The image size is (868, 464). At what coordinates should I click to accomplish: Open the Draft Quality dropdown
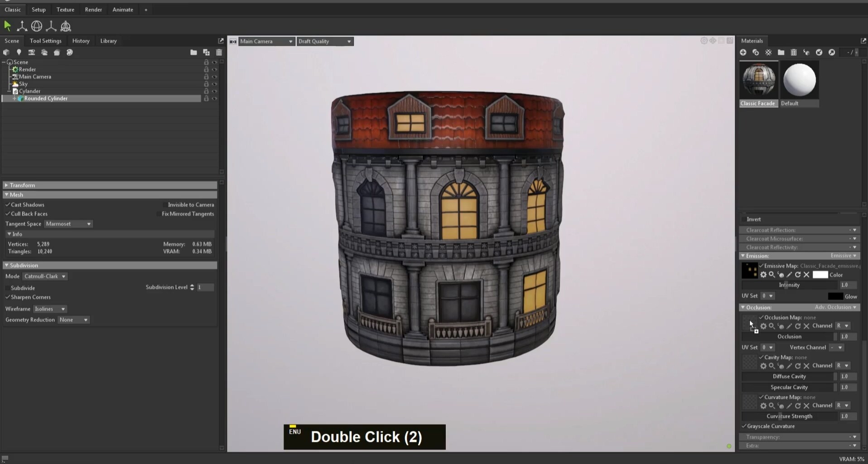(325, 41)
